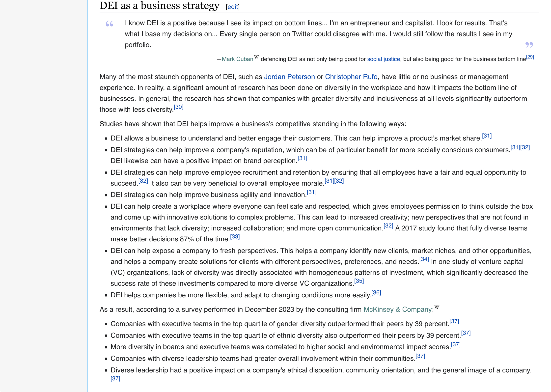The height and width of the screenshot is (392, 551).
Task: Open the Jordan Peterson article link
Action: click(289, 77)
